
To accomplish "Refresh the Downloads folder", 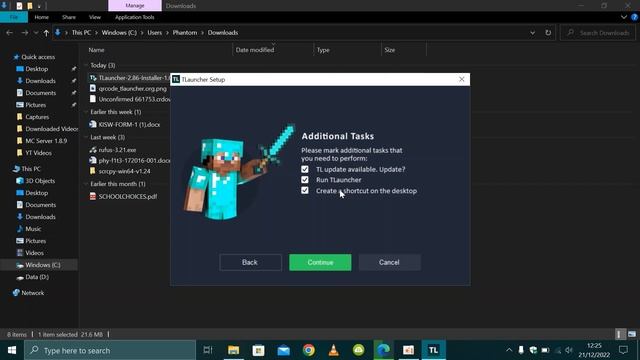I will [548, 33].
